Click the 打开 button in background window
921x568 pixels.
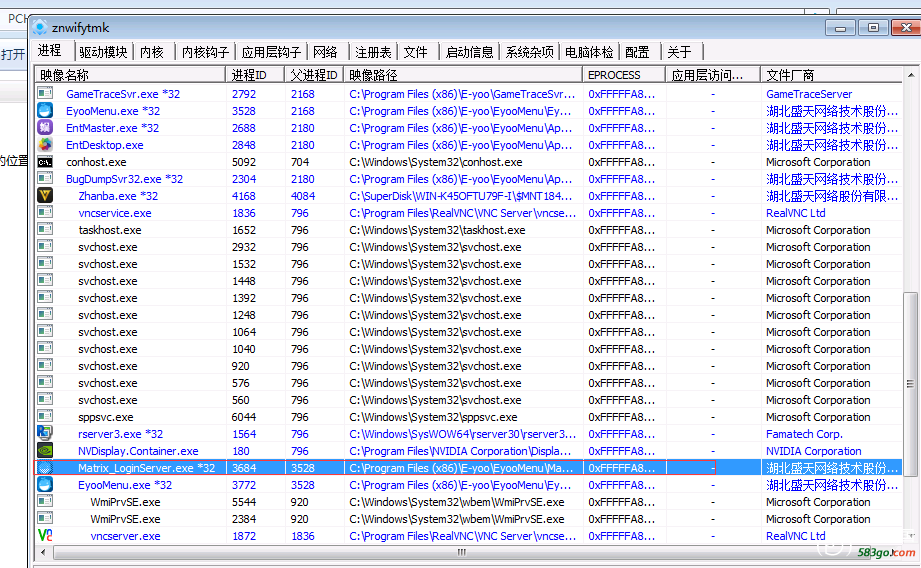pyautogui.click(x=13, y=55)
